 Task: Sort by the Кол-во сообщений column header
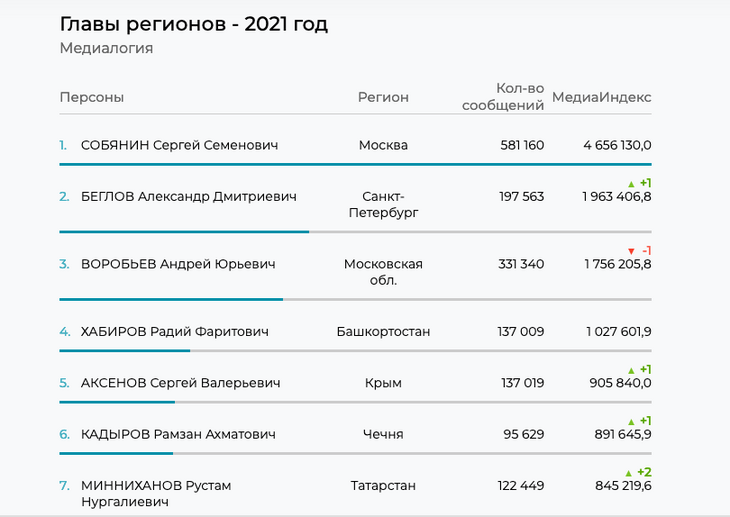503,97
